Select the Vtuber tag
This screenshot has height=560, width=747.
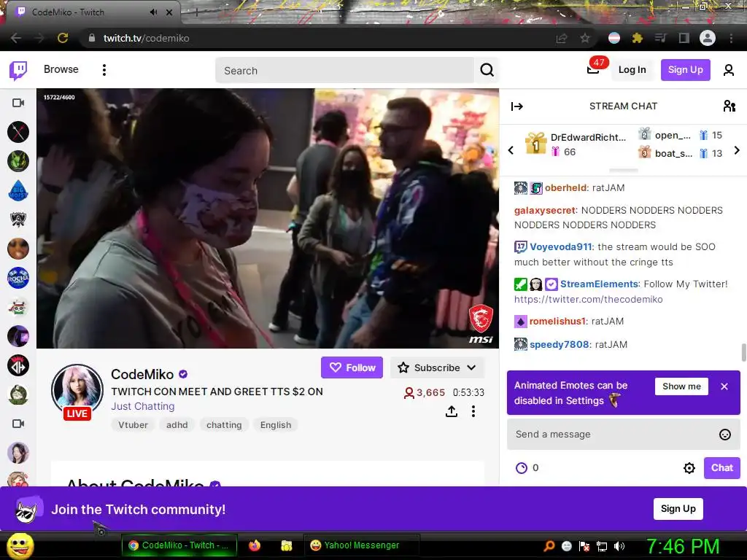[133, 425]
